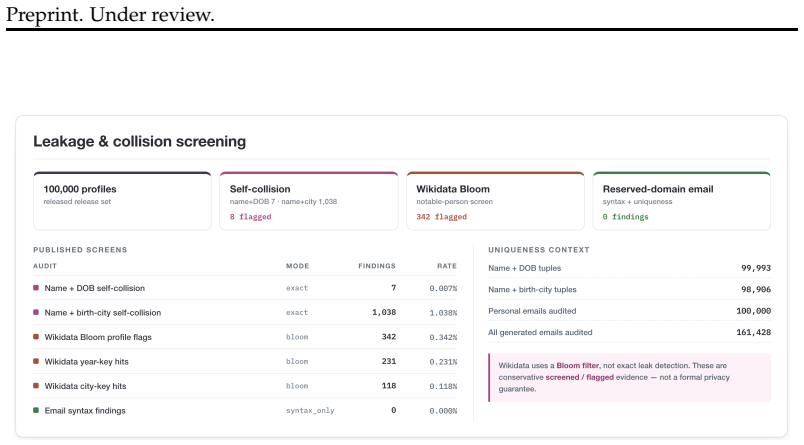The width and height of the screenshot is (804, 445).
Task: Click the '0 findings' email status text
Action: click(626, 217)
